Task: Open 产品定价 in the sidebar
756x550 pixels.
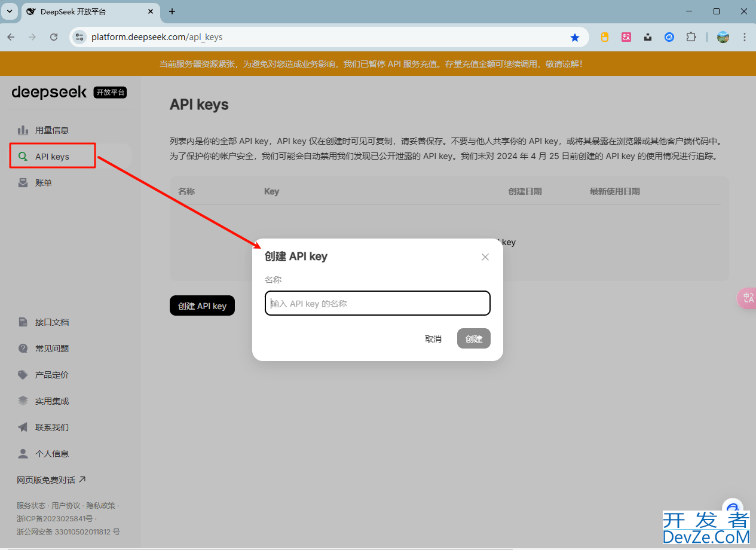Action: [71, 375]
